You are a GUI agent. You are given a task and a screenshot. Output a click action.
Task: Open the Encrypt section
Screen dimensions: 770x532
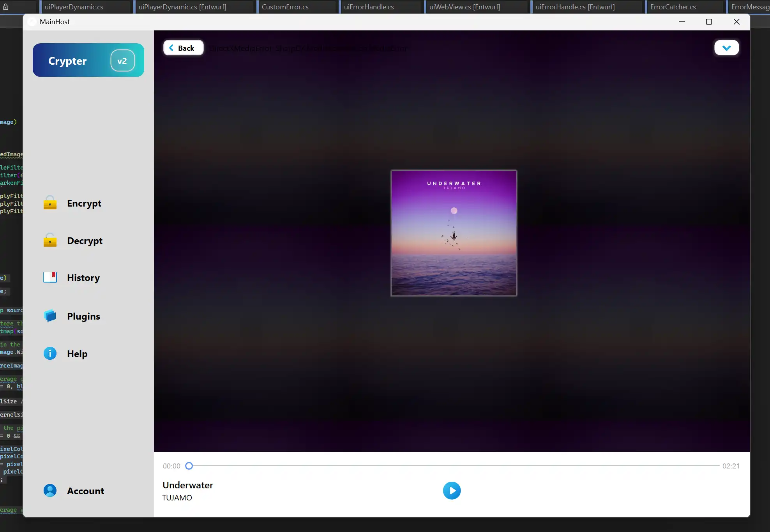click(x=84, y=203)
